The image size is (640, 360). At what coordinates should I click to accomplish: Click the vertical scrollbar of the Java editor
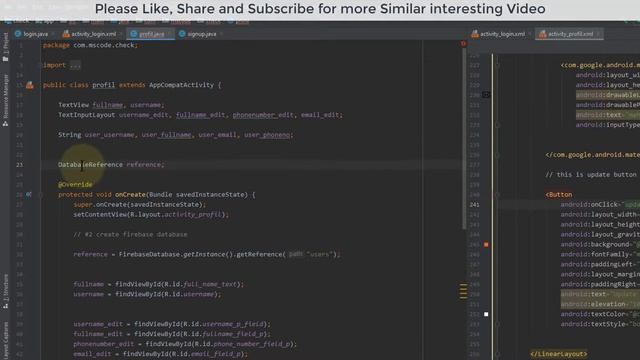coord(464,139)
